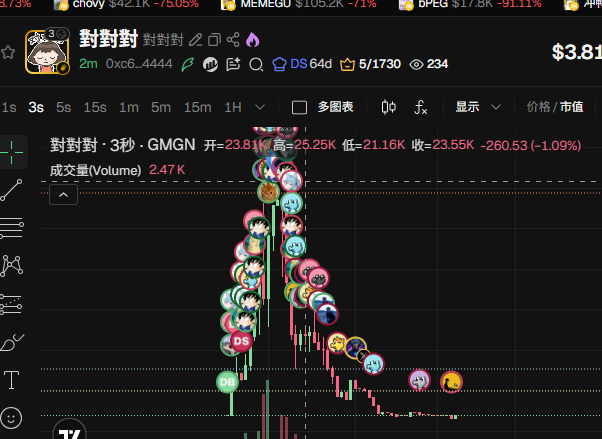Open the MEMEGU ticker item
Image resolution: width=602 pixels, height=439 pixels.
coord(299,4)
